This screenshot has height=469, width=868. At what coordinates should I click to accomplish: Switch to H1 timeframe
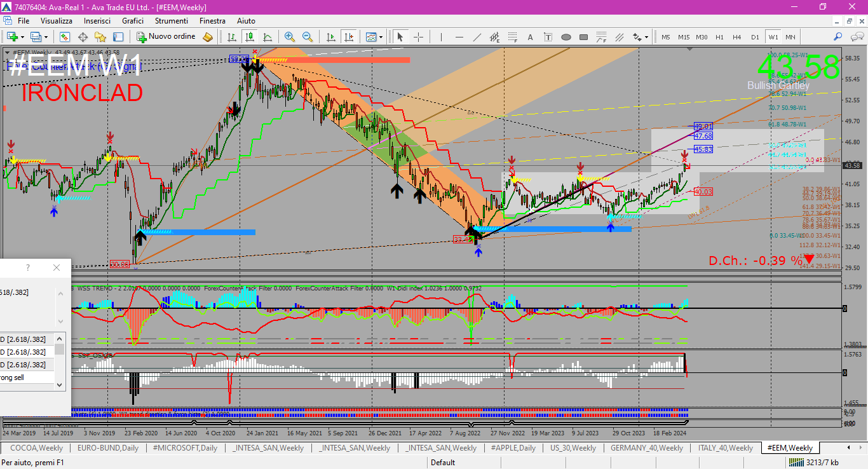(719, 37)
